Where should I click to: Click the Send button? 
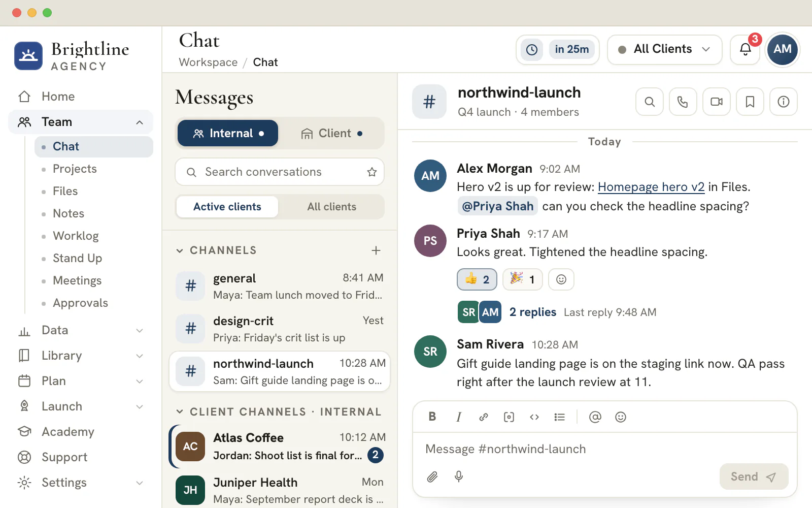(754, 477)
